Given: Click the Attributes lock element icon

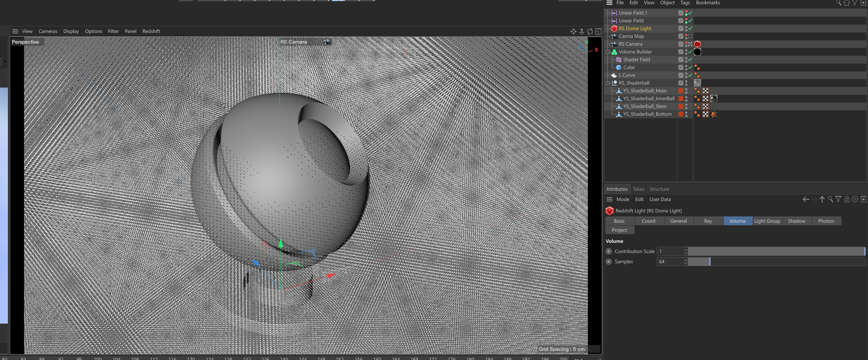Looking at the screenshot, I should click(847, 200).
